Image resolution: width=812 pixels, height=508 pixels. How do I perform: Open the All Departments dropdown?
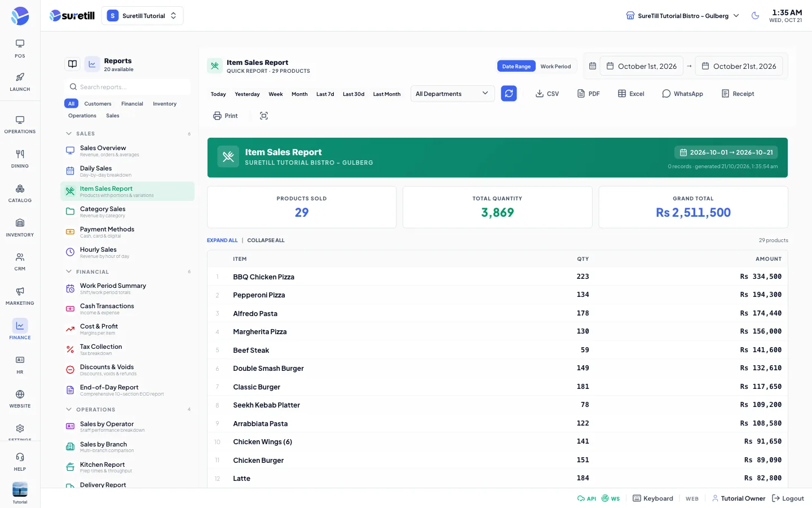(x=452, y=94)
